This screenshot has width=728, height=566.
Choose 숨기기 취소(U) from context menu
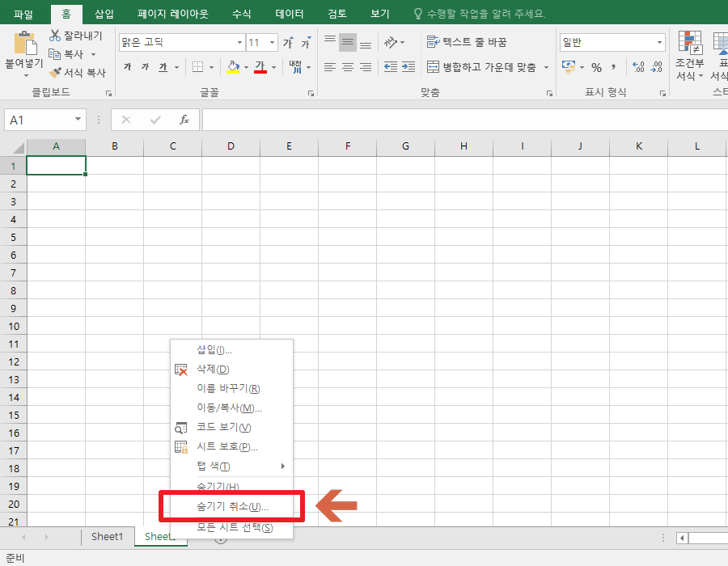click(232, 507)
